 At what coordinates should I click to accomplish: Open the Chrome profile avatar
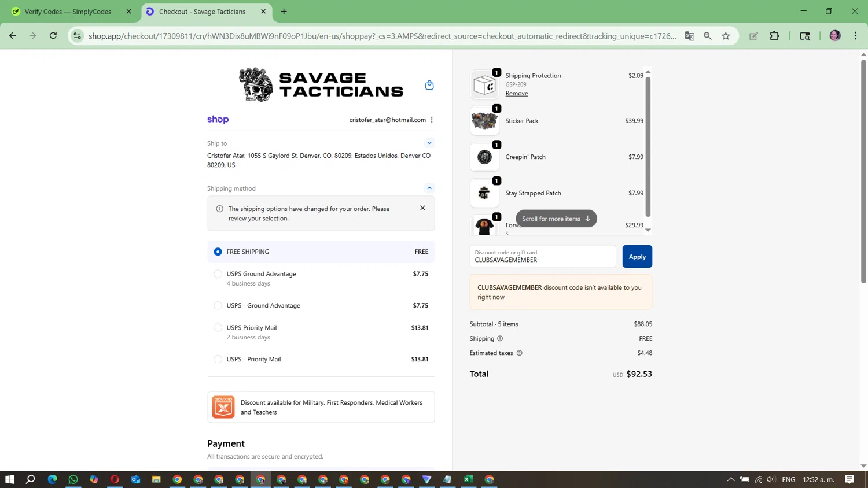[x=835, y=36]
